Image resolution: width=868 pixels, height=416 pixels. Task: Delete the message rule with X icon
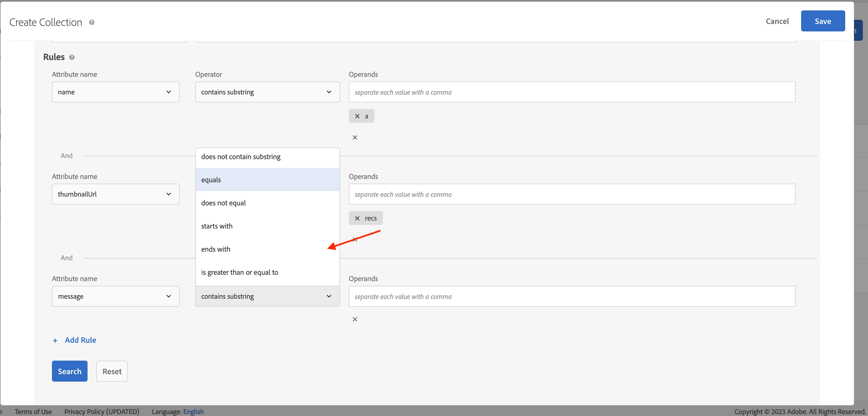[x=354, y=319]
